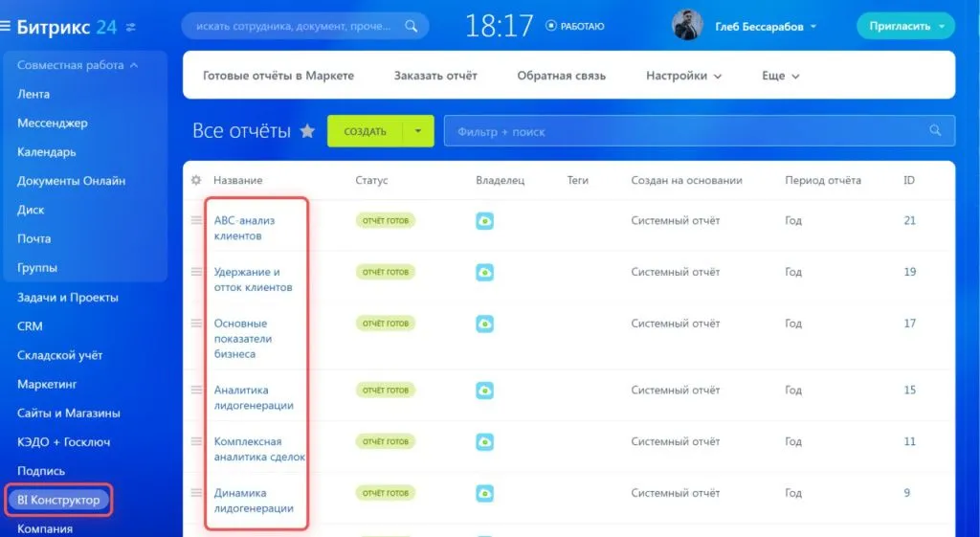Expand the Настройки dropdown menu
Image resolution: width=980 pixels, height=537 pixels.
click(683, 76)
